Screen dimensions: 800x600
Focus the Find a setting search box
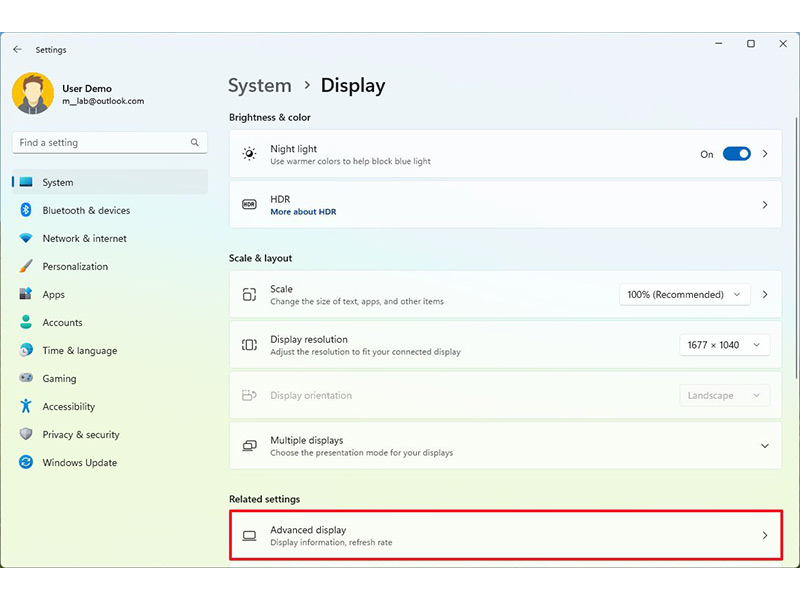pyautogui.click(x=110, y=142)
